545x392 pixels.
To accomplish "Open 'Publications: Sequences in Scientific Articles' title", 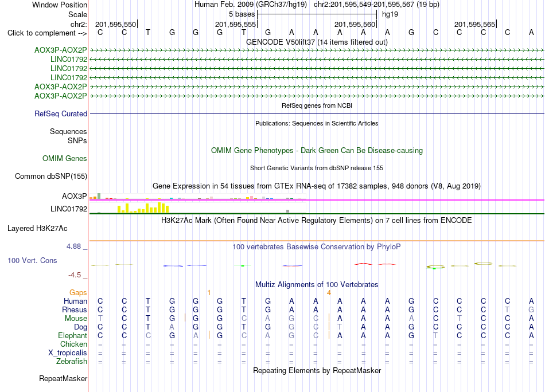I will click(317, 123).
